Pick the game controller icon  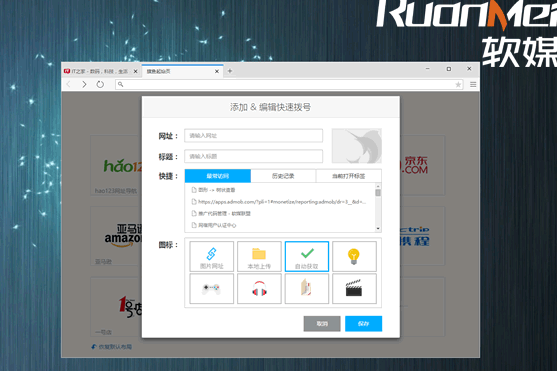pos(211,288)
